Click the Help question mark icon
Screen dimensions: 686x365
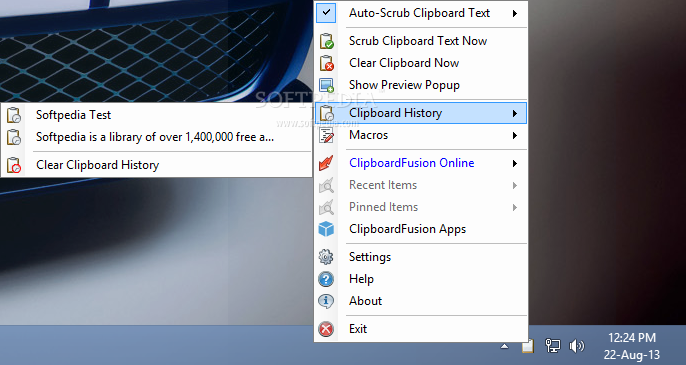point(326,279)
